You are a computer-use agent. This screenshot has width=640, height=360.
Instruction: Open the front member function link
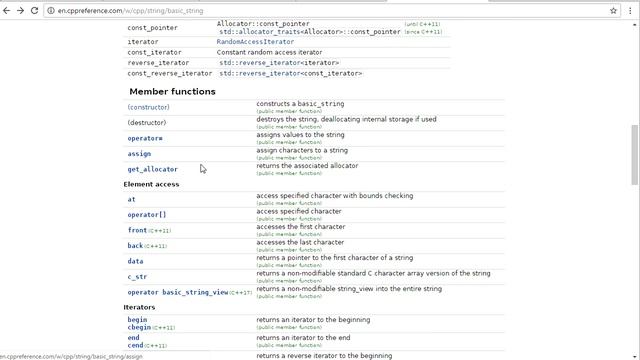137,230
